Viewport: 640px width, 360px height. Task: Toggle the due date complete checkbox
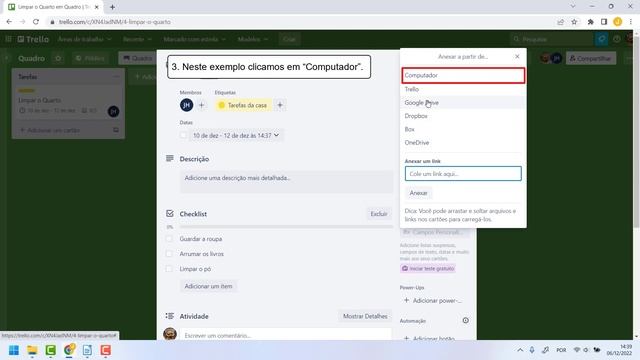[183, 136]
